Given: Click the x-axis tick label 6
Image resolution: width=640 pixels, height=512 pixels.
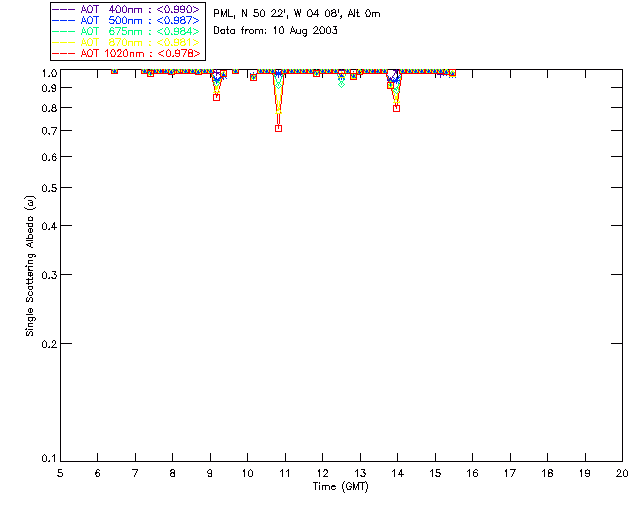Looking at the screenshot, I should pyautogui.click(x=98, y=473).
